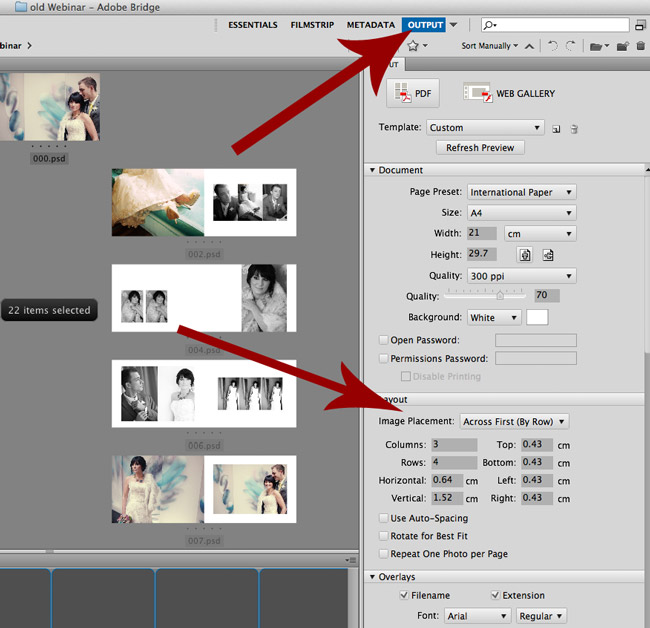
Task: Click the Quality value field showing 70
Action: click(547, 295)
